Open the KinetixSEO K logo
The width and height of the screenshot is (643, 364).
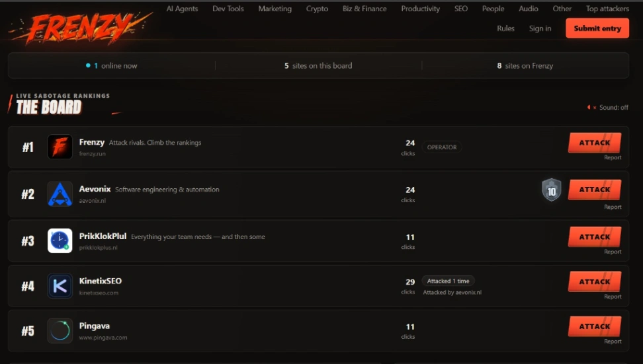(x=60, y=286)
